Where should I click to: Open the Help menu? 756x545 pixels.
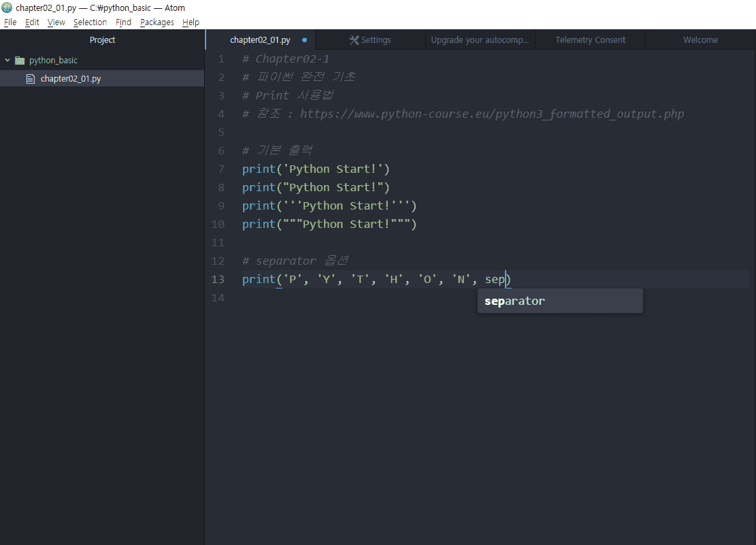point(191,22)
